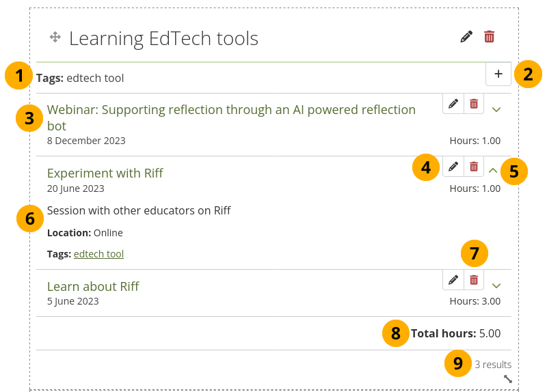Edit the Learn about Riff entry
This screenshot has height=392, width=547.
(453, 280)
